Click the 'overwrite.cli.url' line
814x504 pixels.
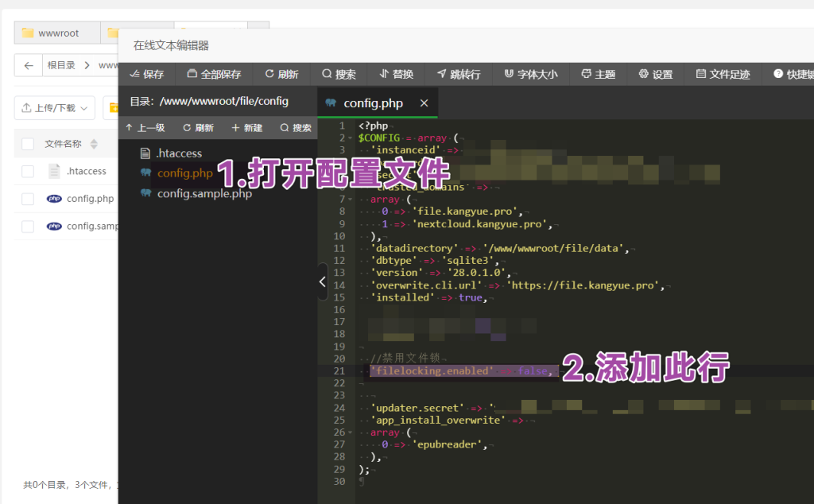tap(518, 285)
